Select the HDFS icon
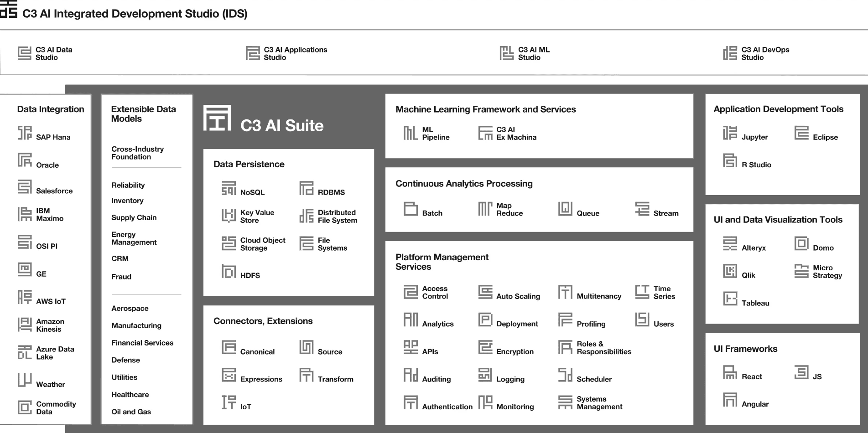Screen dimensions: 868x433 tap(229, 271)
